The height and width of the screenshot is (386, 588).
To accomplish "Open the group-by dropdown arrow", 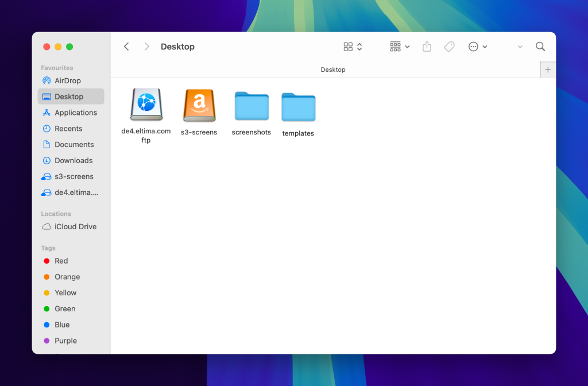I will coord(407,47).
